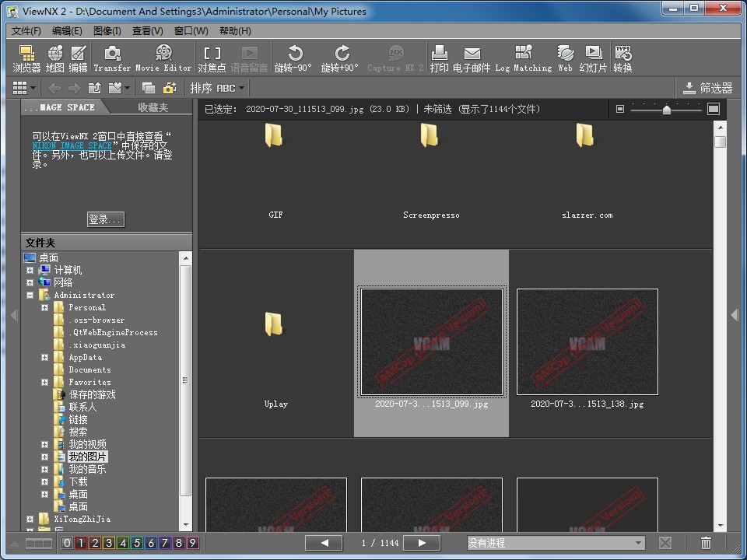Click the Web upload icon
Viewport: 747px width, 560px height.
(566, 58)
